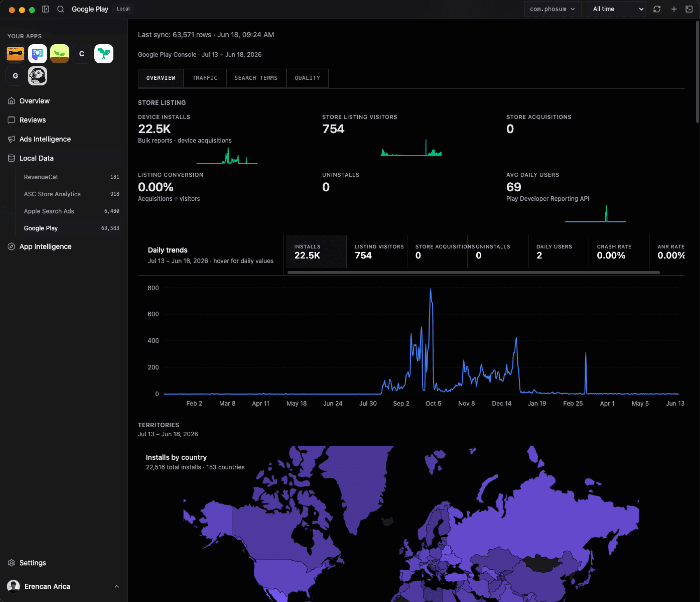Select the Crash Rate metric card

[619, 252]
